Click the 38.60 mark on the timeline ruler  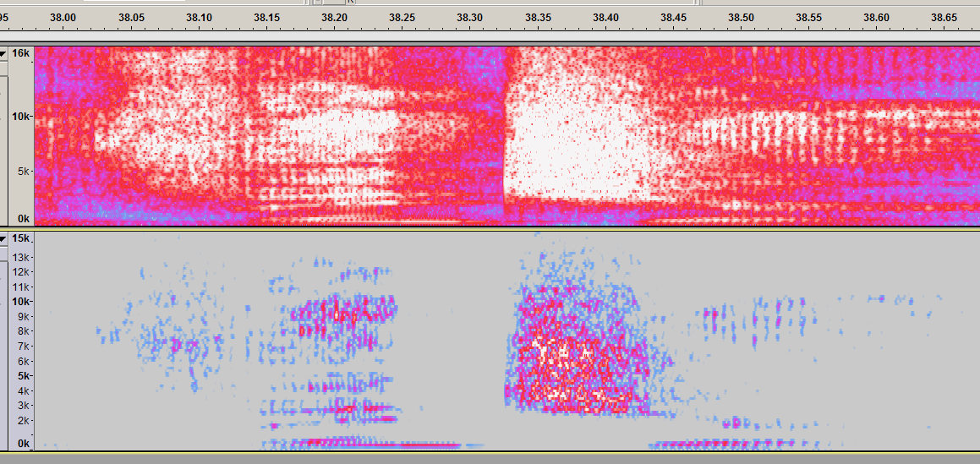[876, 18]
